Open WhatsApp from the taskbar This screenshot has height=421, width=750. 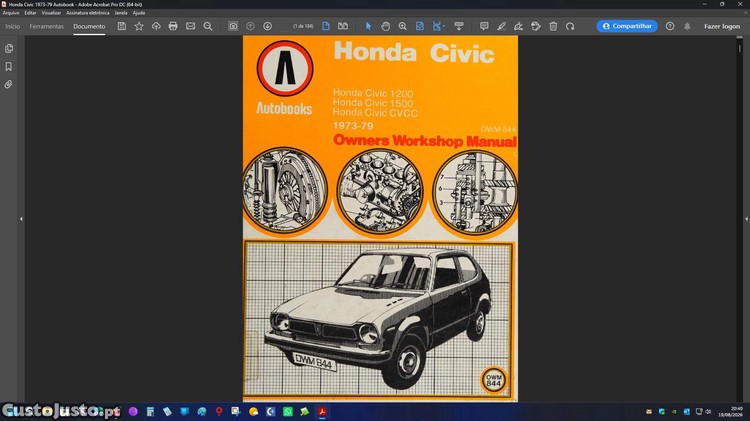(x=287, y=411)
